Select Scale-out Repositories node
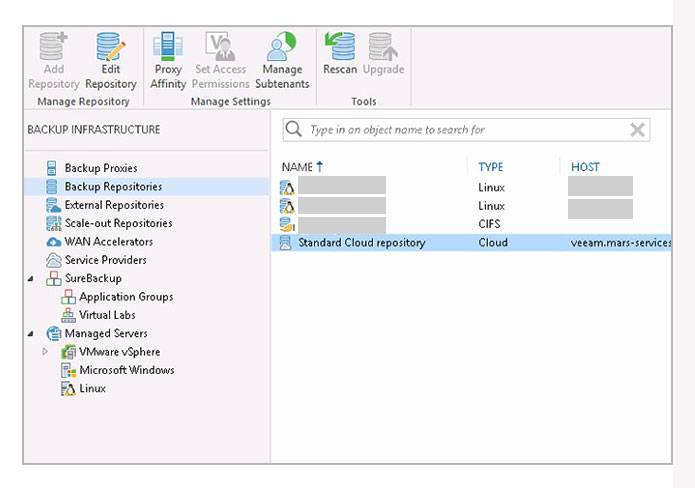Viewport: 695px width, 488px height. [x=117, y=223]
